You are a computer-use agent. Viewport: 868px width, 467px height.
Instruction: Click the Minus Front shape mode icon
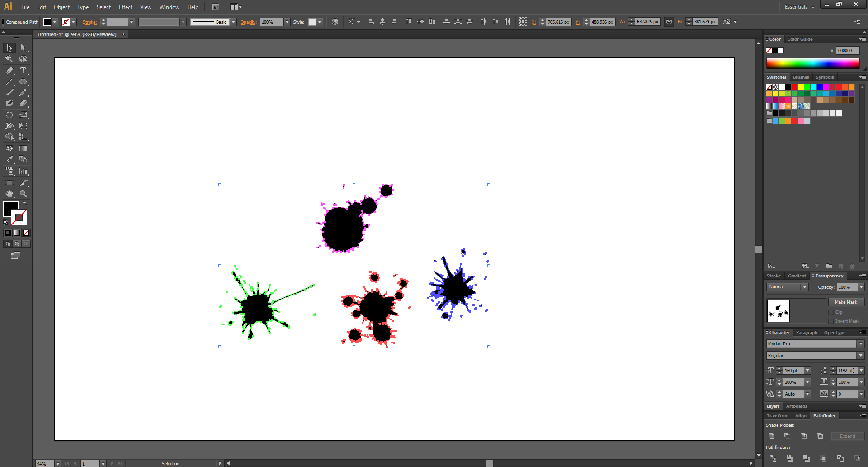[x=787, y=436]
